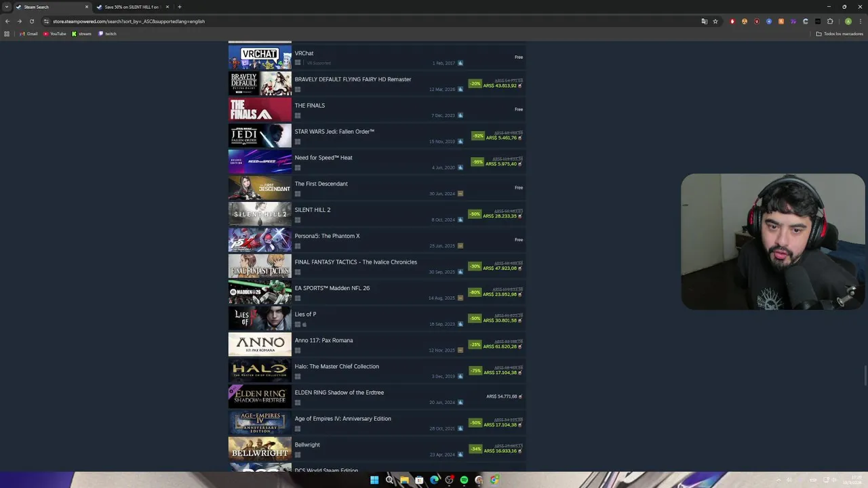Open the browser Extensions puzzle icon
The image size is (868, 488).
830,21
